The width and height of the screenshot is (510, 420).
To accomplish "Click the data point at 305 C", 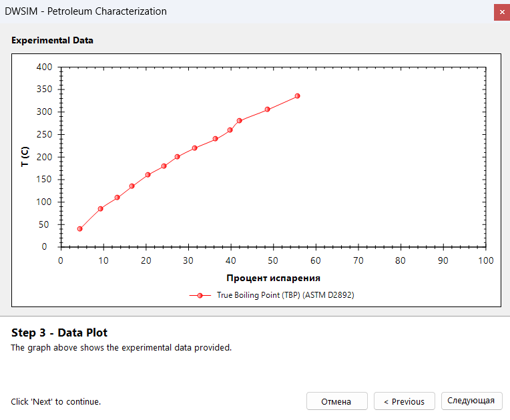I will 268,110.
